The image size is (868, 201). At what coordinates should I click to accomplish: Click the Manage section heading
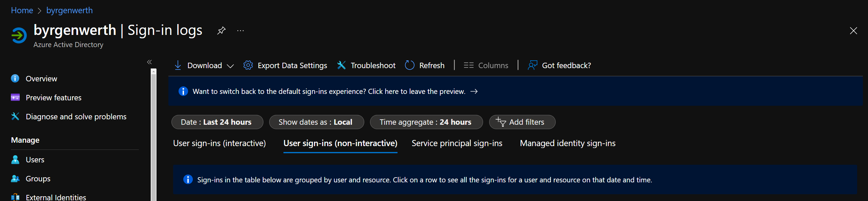25,140
